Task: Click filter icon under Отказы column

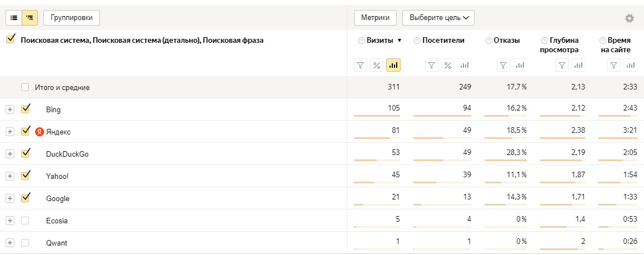Action: coord(503,65)
